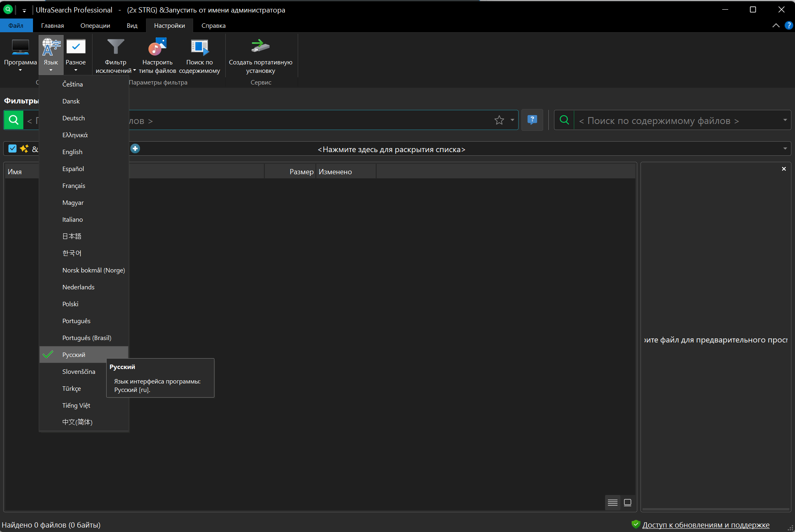This screenshot has width=795, height=532.
Task: Click the Нажмите здесь для раскрытия списка bar
Action: [391, 149]
